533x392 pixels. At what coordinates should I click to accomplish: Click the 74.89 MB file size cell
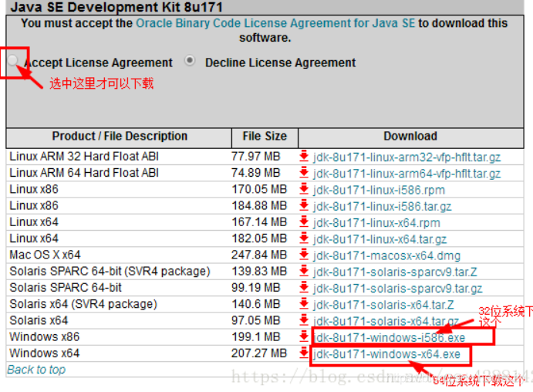click(255, 173)
